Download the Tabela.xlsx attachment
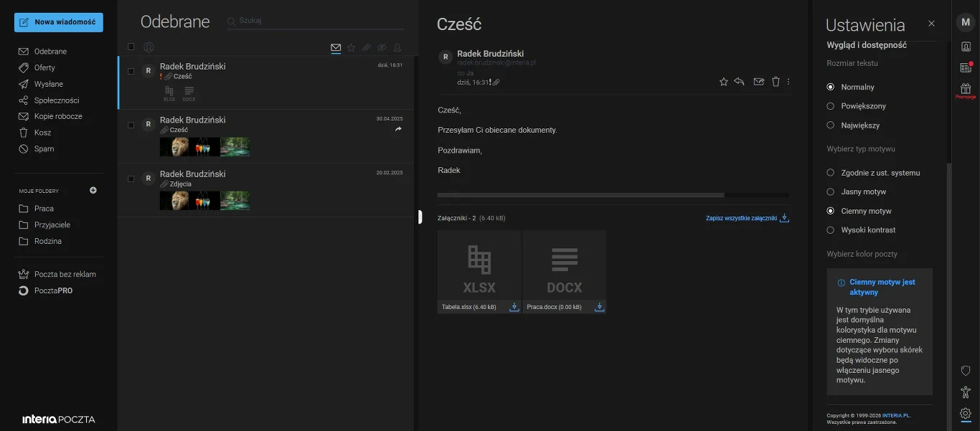This screenshot has height=431, width=980. tap(514, 307)
